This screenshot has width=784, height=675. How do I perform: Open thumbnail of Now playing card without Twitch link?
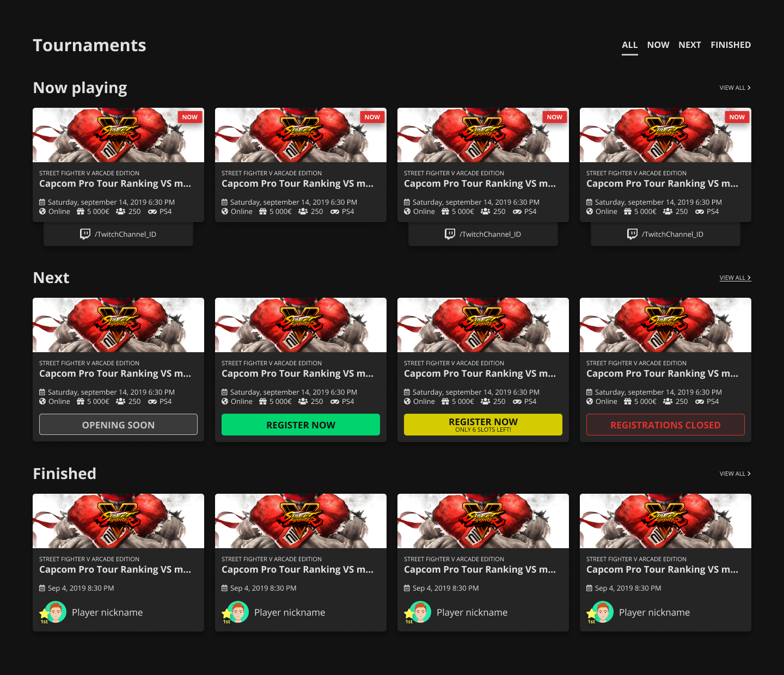click(301, 135)
